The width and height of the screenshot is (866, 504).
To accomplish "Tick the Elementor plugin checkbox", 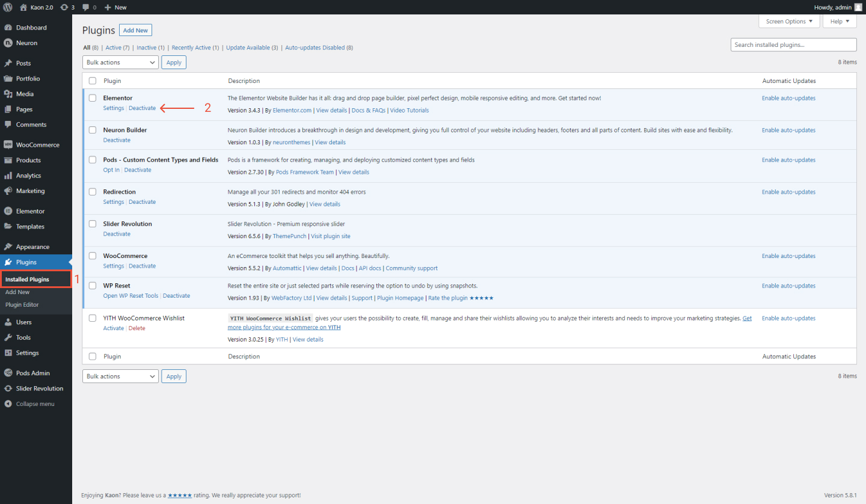I will [93, 97].
